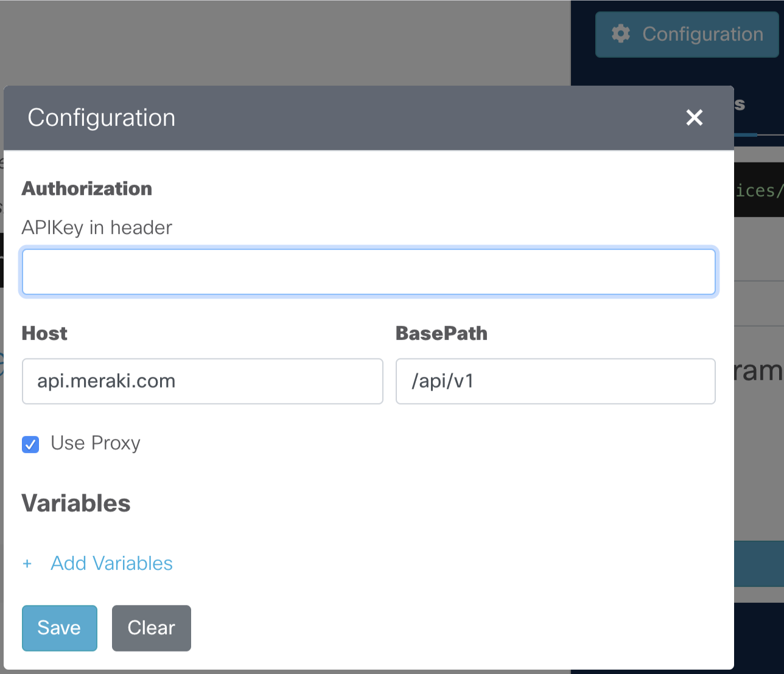Image resolution: width=784 pixels, height=674 pixels.
Task: Focus the APIKey in header input field
Action: (369, 272)
